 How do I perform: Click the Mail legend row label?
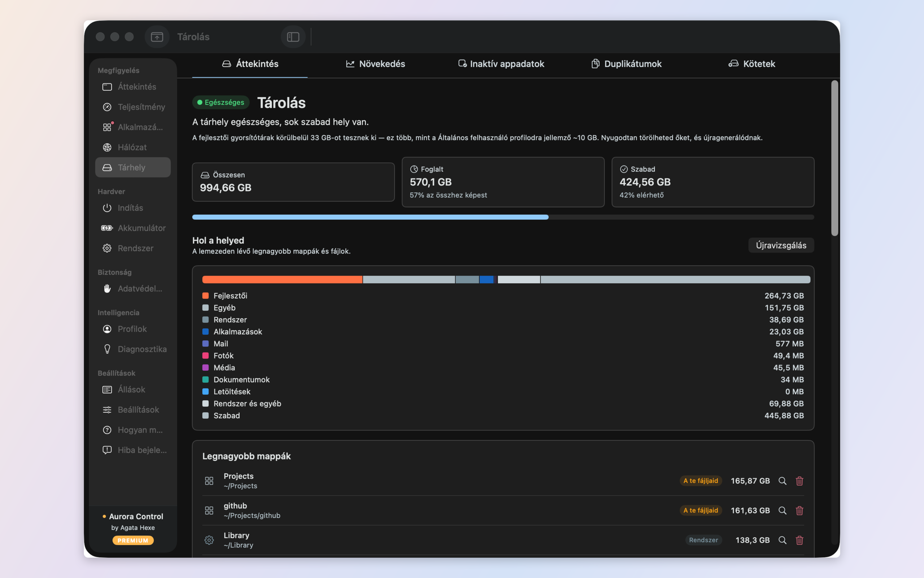point(221,344)
